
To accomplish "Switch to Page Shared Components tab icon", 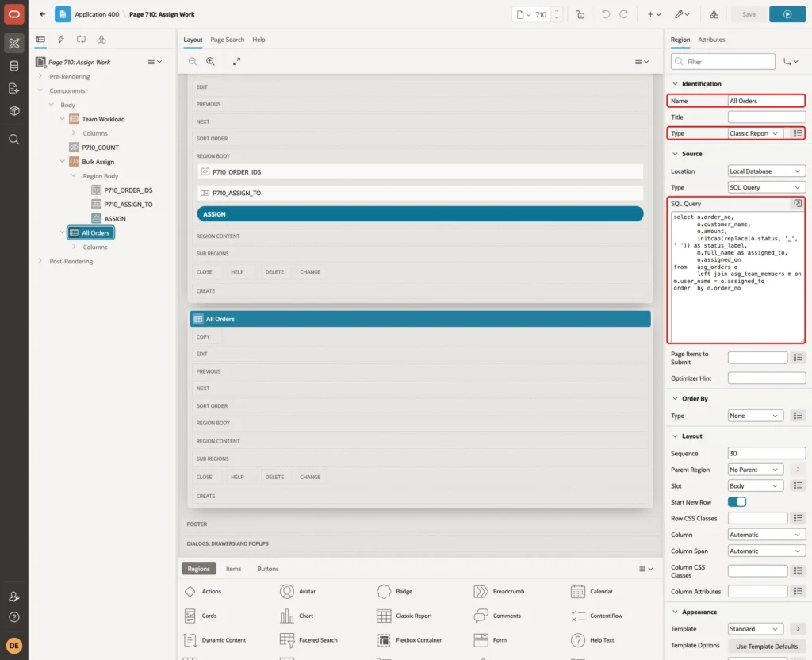I will pyautogui.click(x=101, y=40).
